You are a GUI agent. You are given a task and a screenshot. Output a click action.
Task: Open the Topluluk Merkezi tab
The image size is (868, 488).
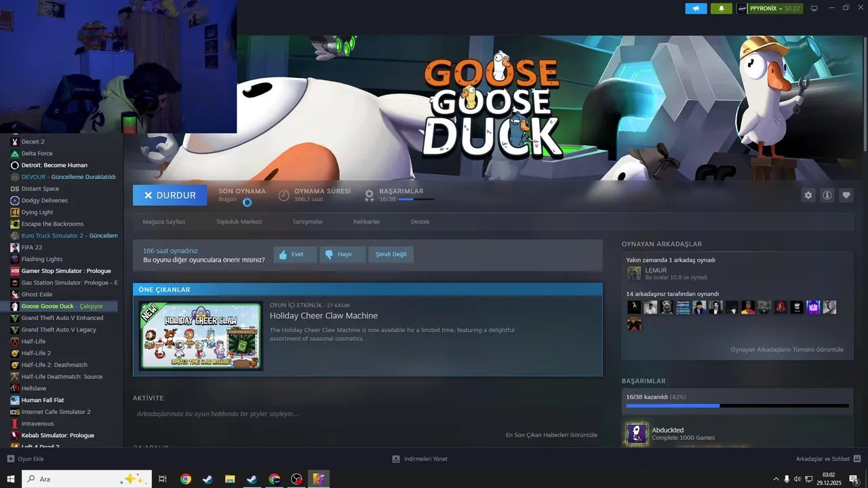point(239,222)
